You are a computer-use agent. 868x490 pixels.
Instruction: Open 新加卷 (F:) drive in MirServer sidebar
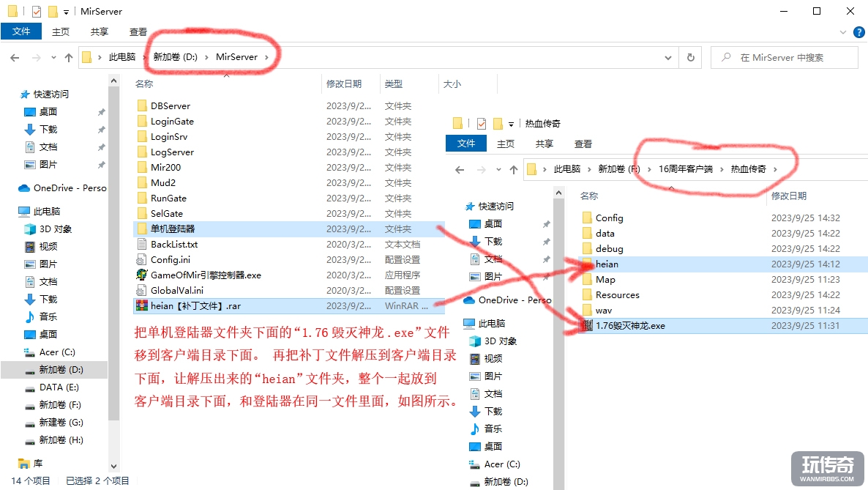pos(60,404)
